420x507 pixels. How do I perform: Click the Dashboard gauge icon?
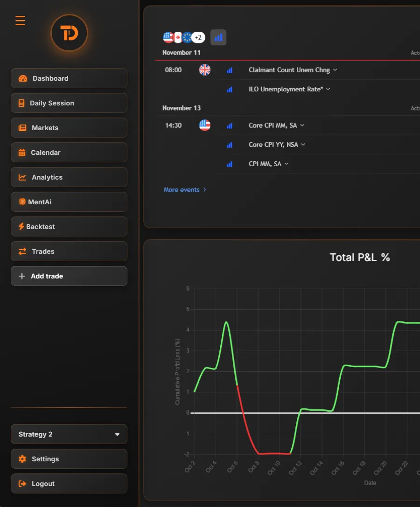tap(23, 78)
